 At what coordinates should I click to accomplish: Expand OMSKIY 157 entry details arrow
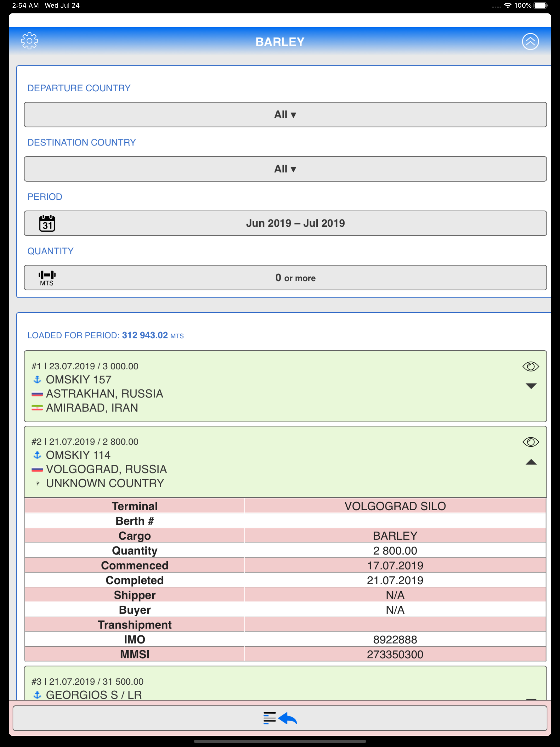click(531, 386)
